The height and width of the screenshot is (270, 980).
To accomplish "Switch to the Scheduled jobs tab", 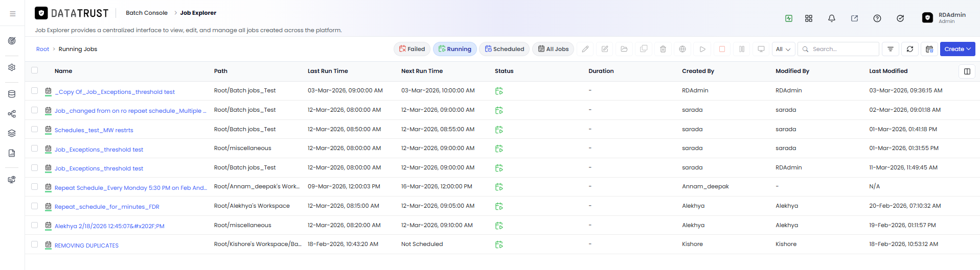I will tap(505, 49).
